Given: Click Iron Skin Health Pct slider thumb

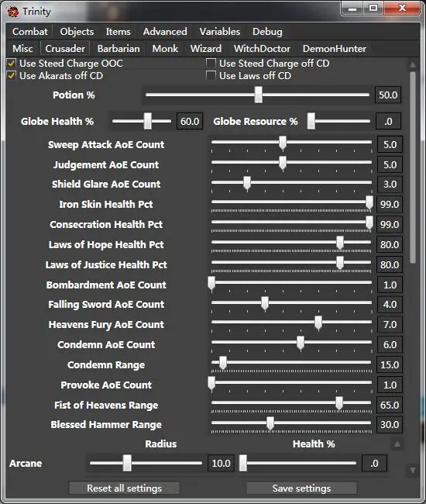Looking at the screenshot, I should click(369, 203).
